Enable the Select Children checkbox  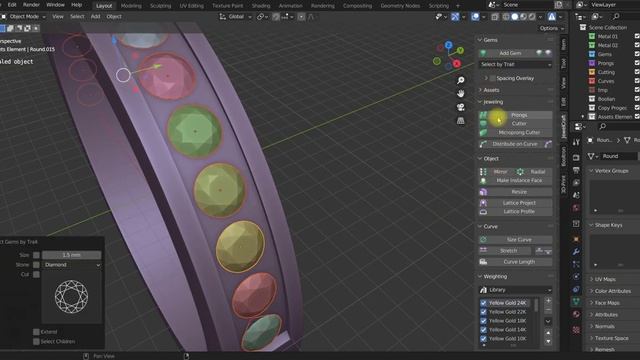36,341
